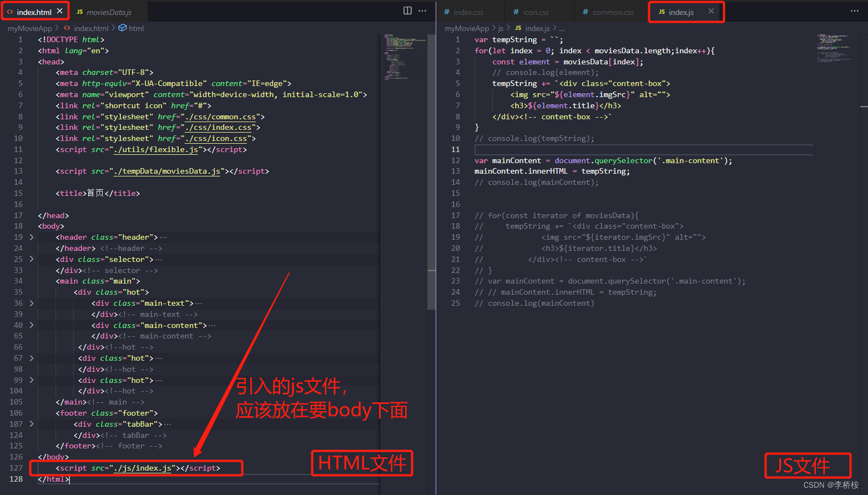Expand folded hot div on line 67

pos(31,358)
